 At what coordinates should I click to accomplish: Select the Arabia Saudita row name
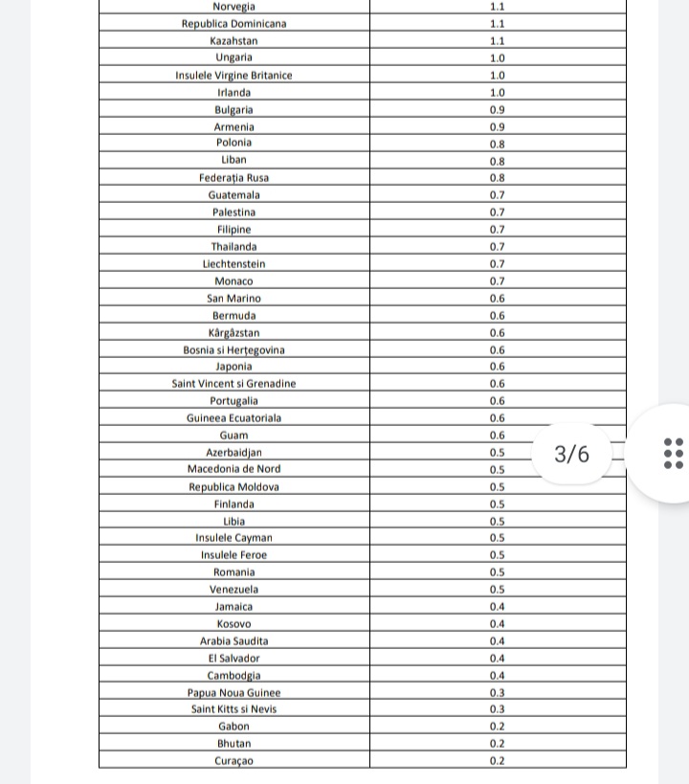point(234,641)
